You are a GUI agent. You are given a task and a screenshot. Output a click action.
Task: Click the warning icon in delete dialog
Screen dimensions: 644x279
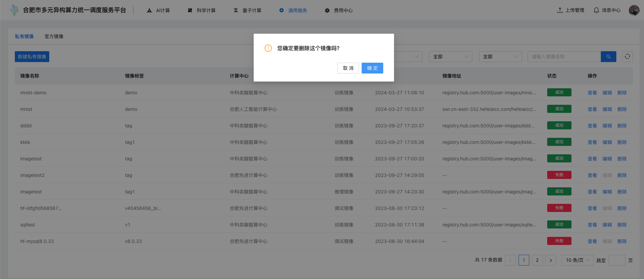click(x=268, y=48)
